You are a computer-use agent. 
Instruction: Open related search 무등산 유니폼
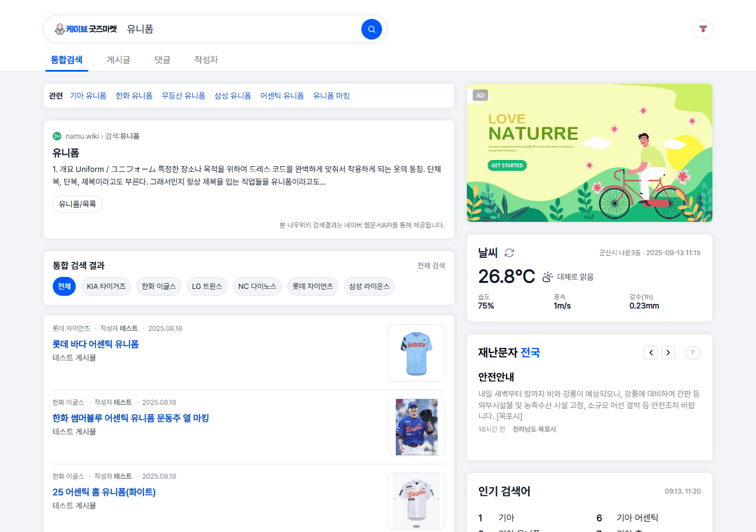click(184, 96)
